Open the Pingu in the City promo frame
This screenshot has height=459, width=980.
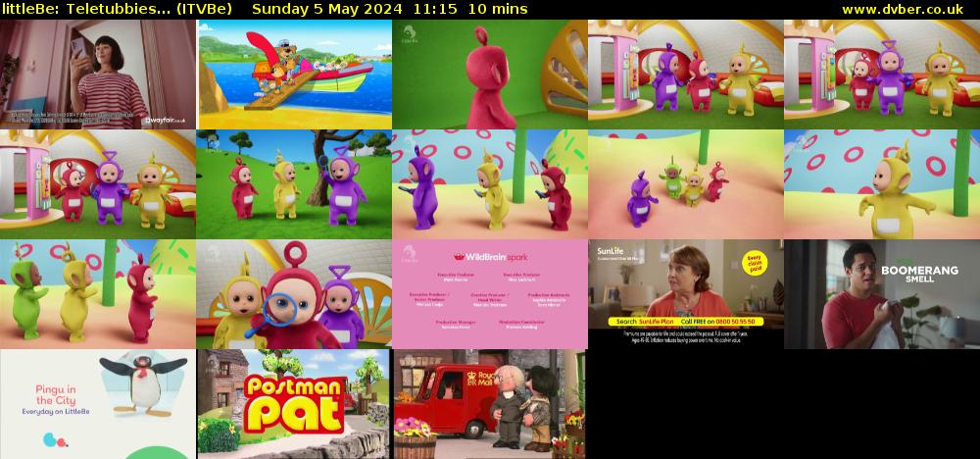[x=98, y=404]
